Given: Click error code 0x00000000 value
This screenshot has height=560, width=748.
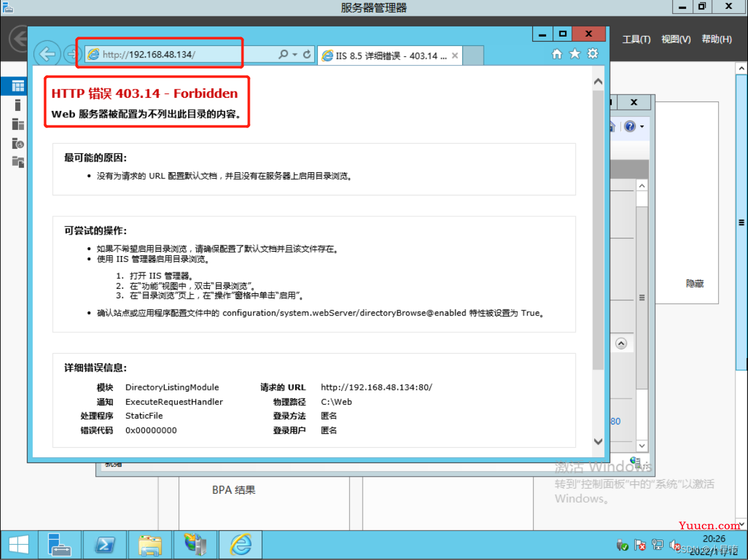Looking at the screenshot, I should [x=151, y=430].
